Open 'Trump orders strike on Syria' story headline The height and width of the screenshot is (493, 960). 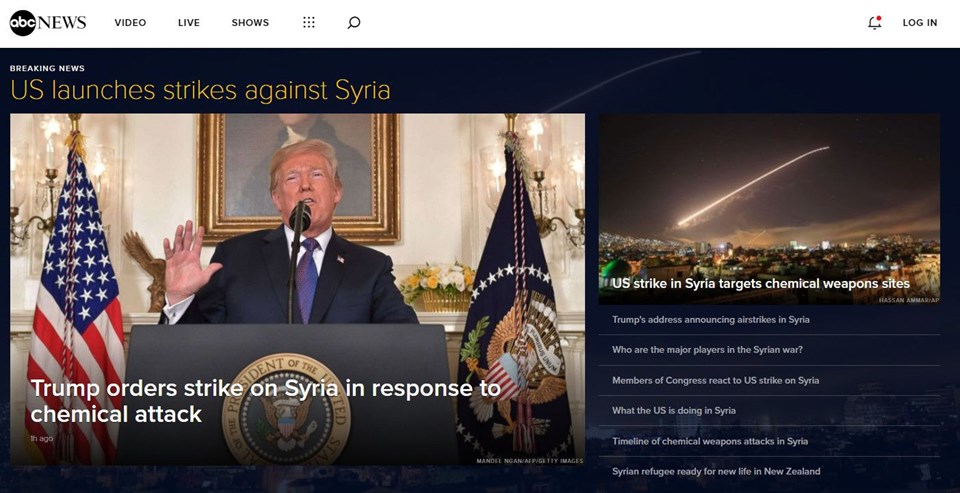(x=265, y=401)
